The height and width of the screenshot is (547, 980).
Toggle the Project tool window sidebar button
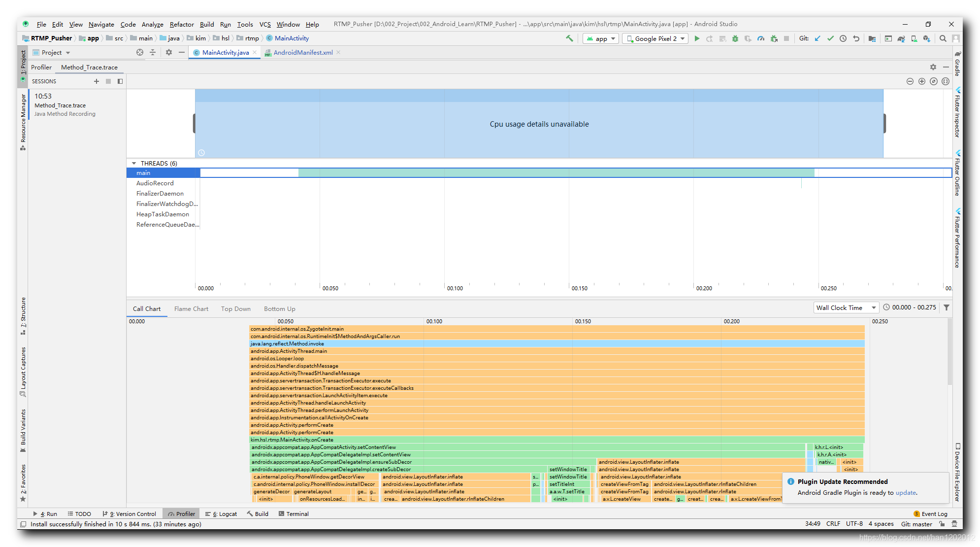(x=23, y=63)
